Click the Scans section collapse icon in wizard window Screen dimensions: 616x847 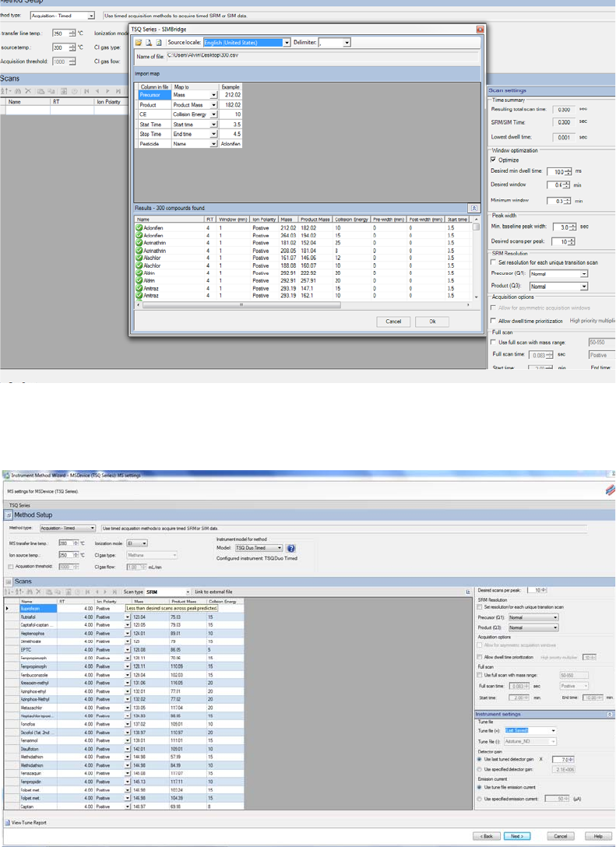9,582
